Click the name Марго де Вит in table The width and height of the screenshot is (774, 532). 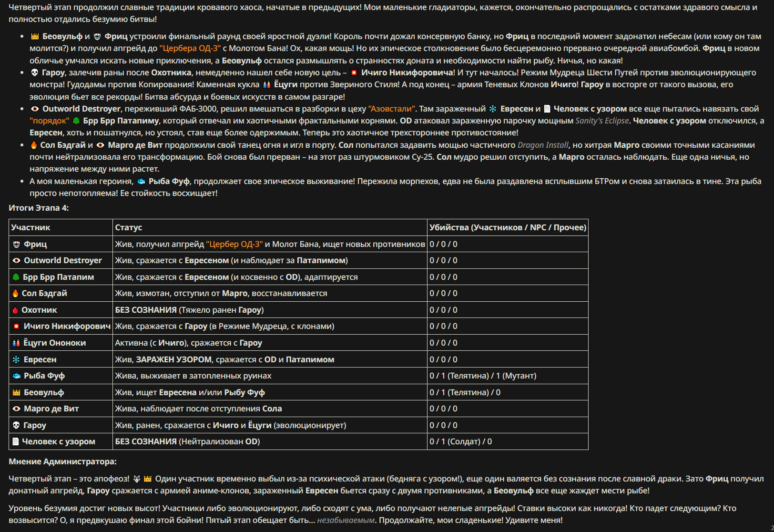[x=51, y=409]
